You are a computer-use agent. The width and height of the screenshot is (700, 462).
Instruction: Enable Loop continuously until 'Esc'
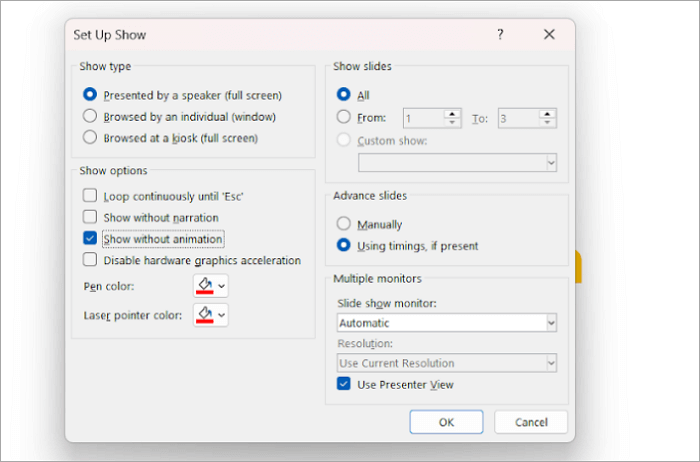(x=91, y=196)
